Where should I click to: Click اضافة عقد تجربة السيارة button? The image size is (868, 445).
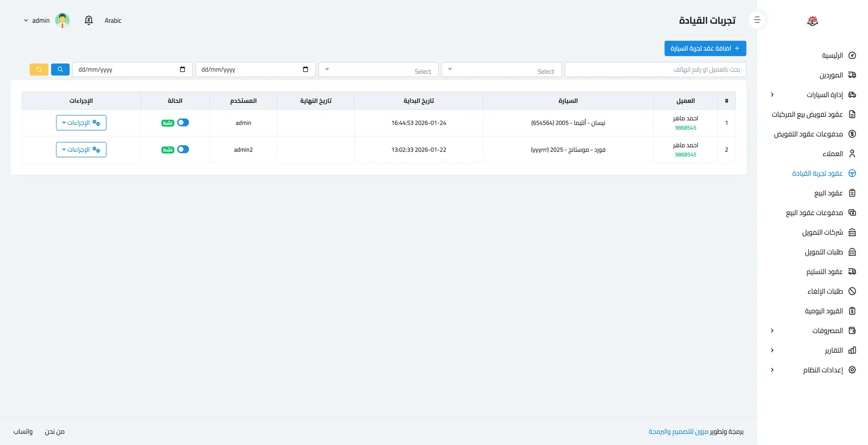click(705, 48)
